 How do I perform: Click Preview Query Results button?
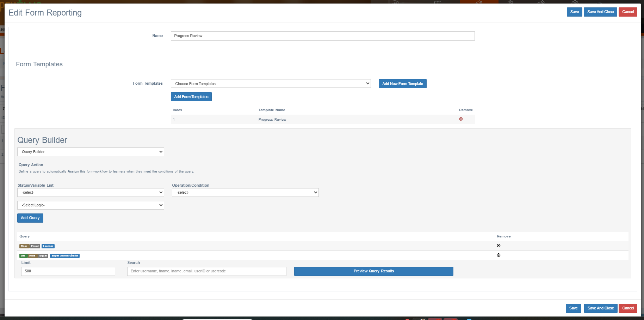[x=373, y=271]
